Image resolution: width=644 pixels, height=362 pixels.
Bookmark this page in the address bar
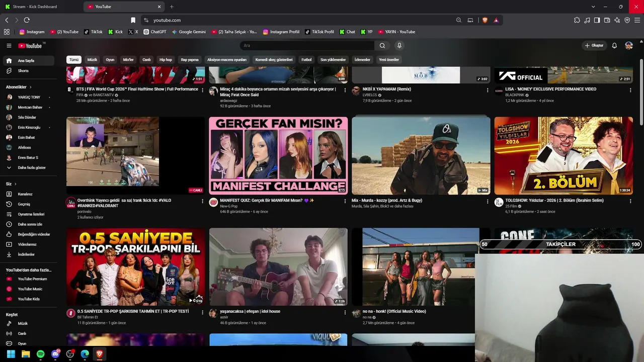[133, 20]
